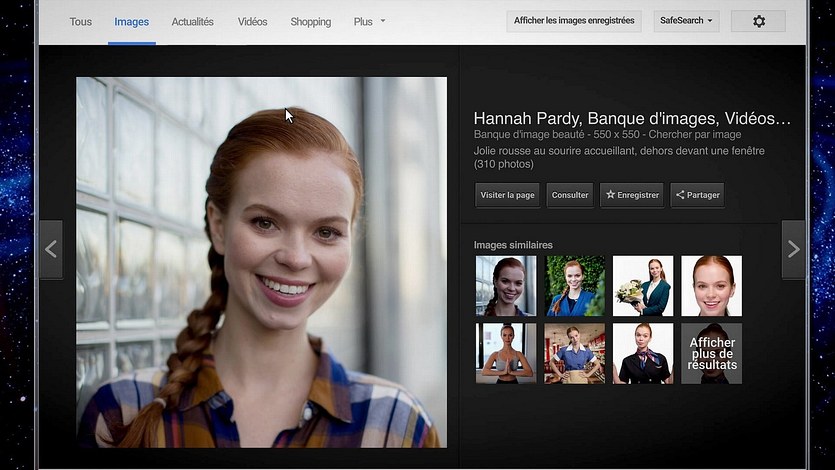
Task: Select the Actualités tab
Action: 192,21
